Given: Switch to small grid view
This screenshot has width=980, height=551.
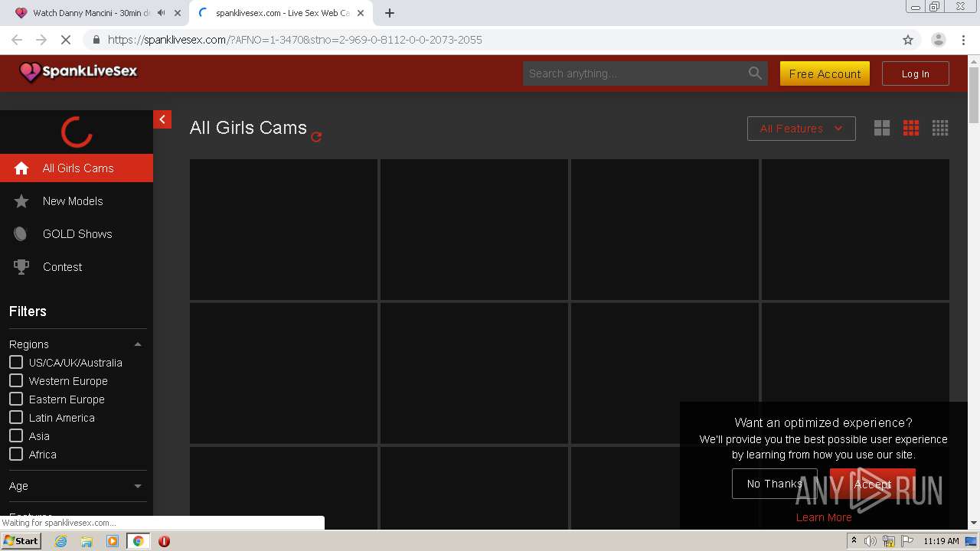Looking at the screenshot, I should (x=940, y=129).
